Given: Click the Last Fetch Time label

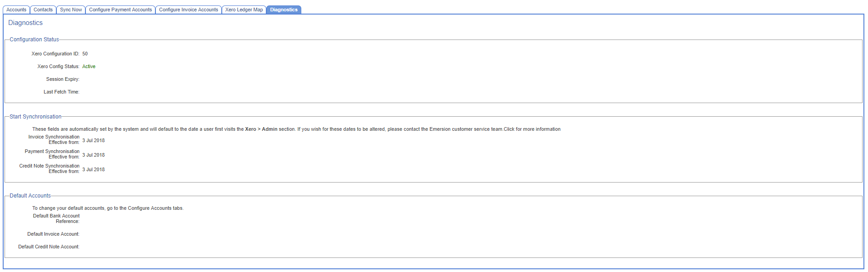Looking at the screenshot, I should click(x=61, y=92).
